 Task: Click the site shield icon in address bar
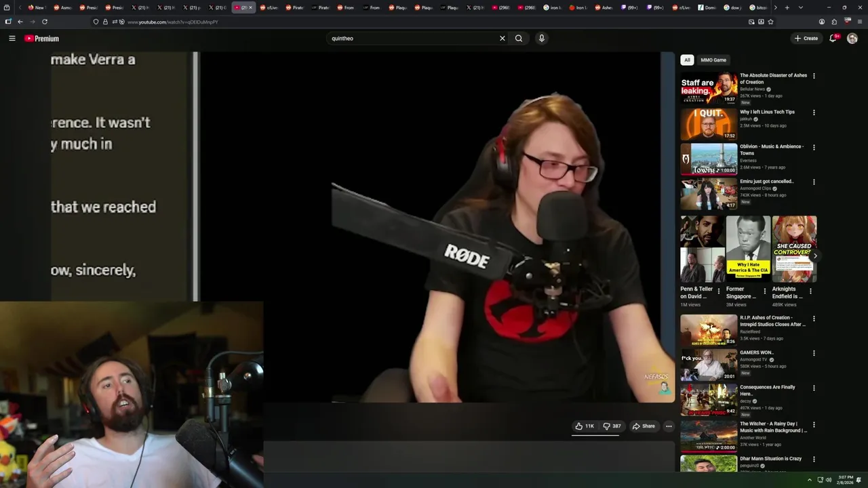coord(96,22)
